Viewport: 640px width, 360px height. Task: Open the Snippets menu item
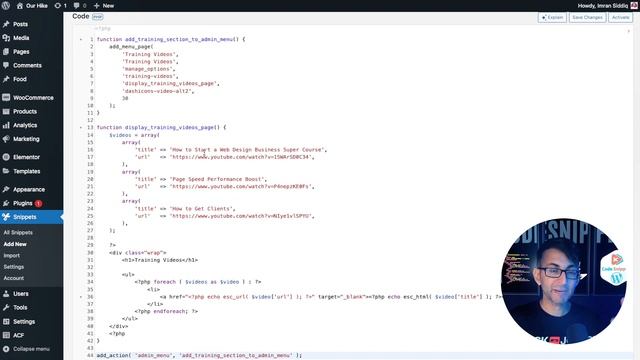click(31, 217)
